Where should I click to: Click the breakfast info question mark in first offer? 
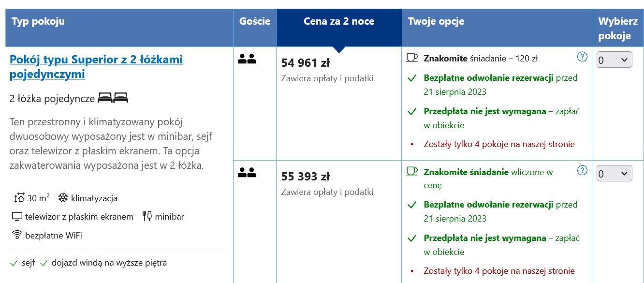point(583,57)
